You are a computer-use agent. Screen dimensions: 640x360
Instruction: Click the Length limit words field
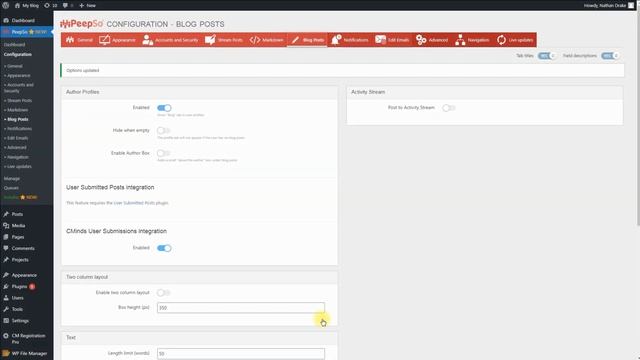(x=241, y=353)
